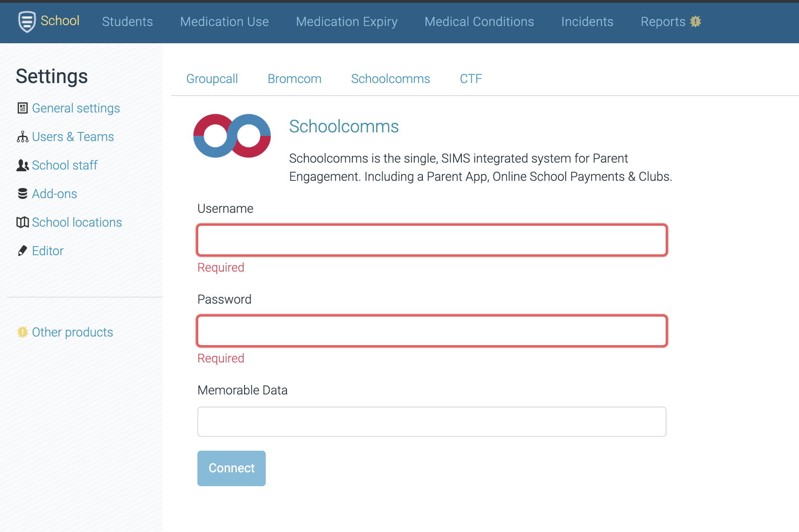Switch to the Bromcom tab

point(294,79)
